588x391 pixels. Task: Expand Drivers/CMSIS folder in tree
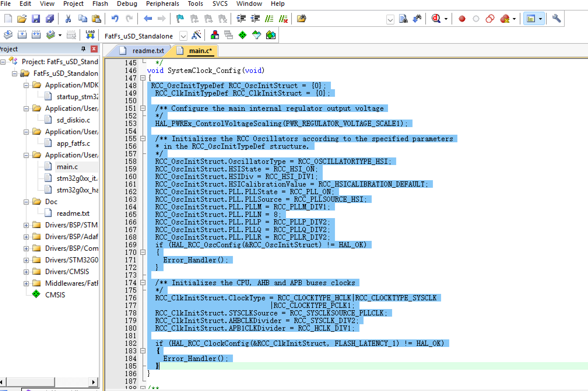pos(26,272)
